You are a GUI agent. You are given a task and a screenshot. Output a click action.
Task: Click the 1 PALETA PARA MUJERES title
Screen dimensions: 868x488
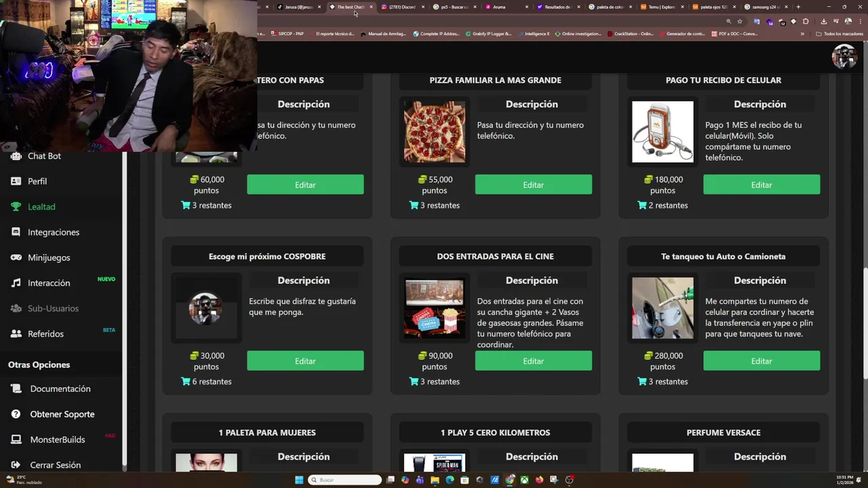(267, 432)
